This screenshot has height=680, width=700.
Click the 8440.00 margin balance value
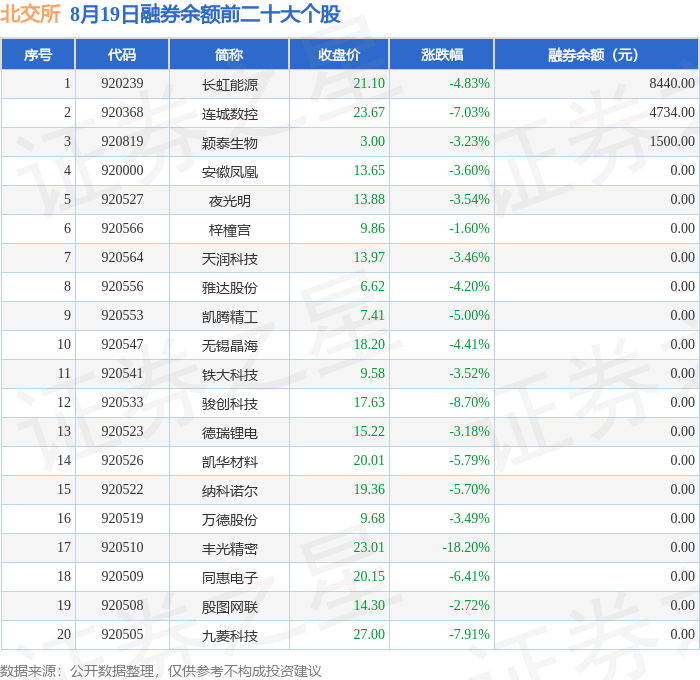tap(672, 83)
